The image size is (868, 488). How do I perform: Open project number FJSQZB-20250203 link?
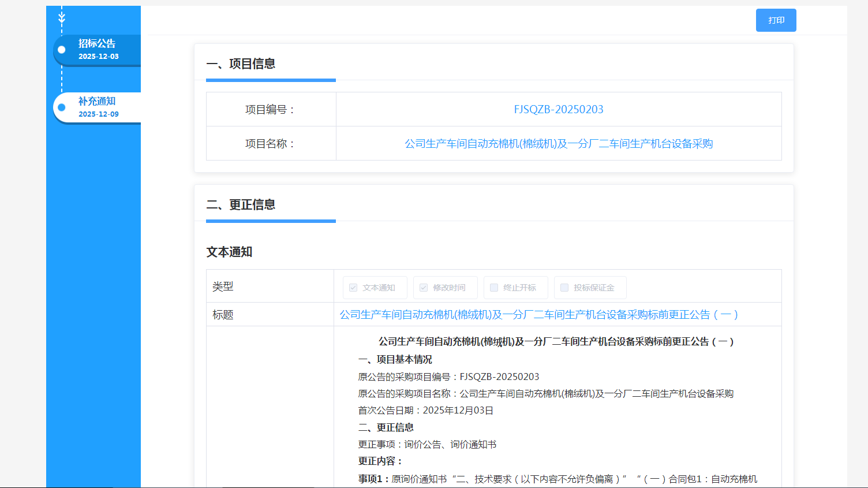[558, 109]
